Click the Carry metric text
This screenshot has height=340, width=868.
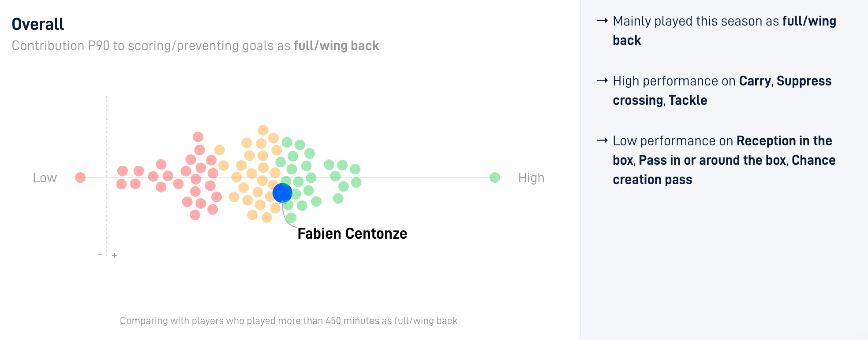[x=755, y=81]
